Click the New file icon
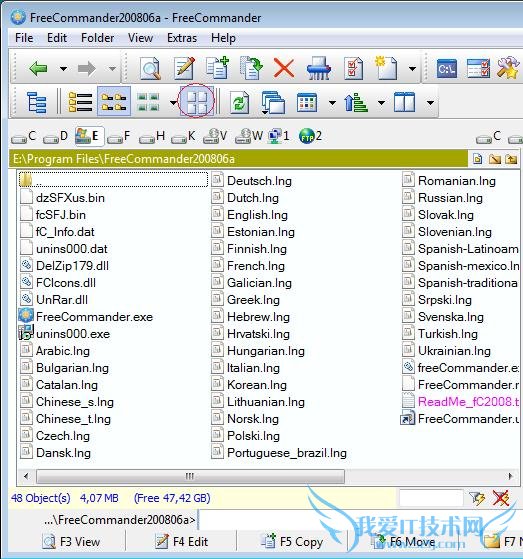523x559 pixels. pos(386,68)
